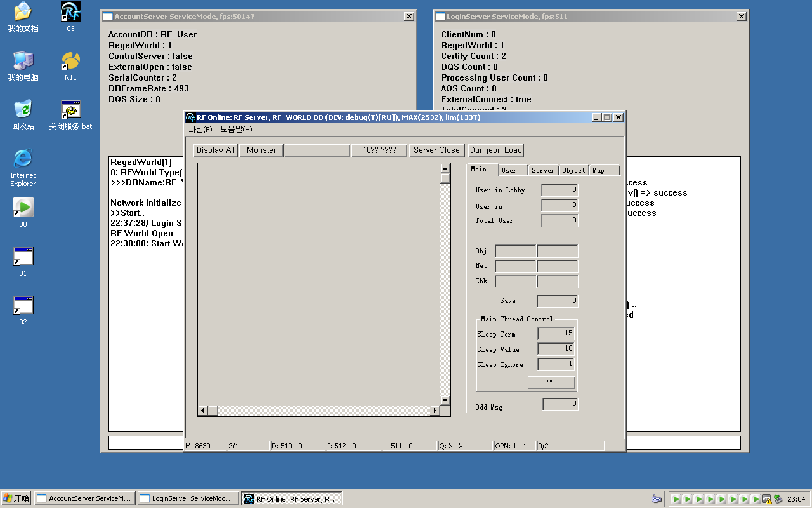This screenshot has height=508, width=812.
Task: Open the 回收站 recycle bin icon
Action: [x=23, y=110]
